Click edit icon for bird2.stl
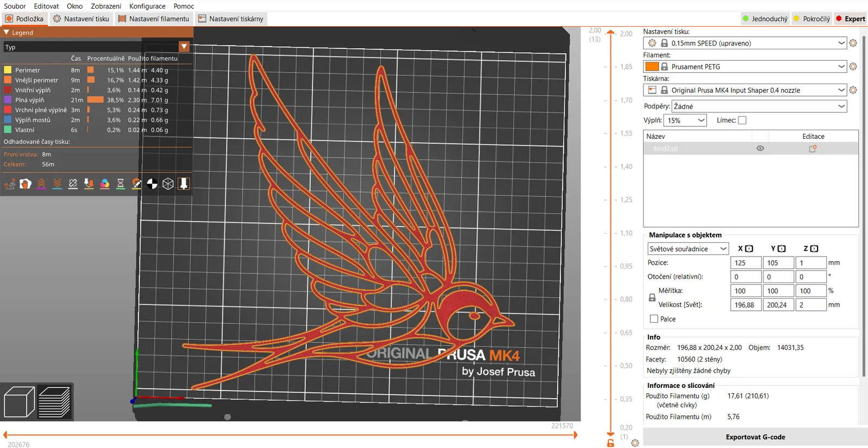 click(813, 149)
